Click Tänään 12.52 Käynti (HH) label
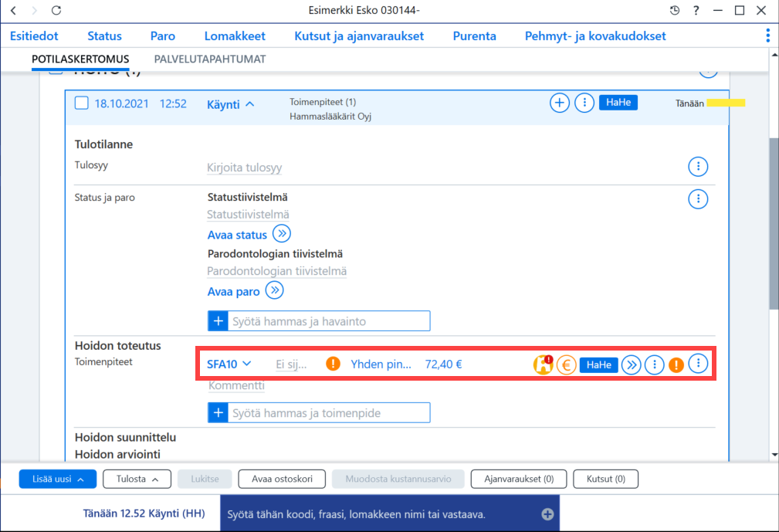This screenshot has height=532, width=779. pos(144,513)
